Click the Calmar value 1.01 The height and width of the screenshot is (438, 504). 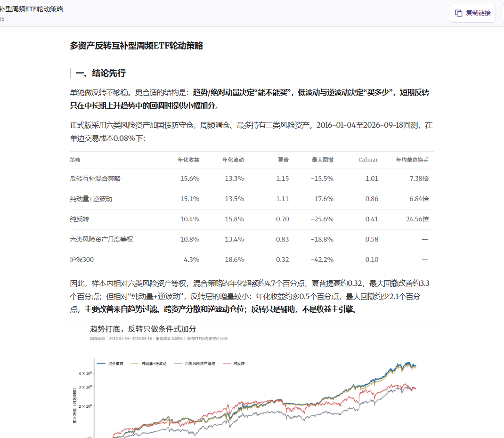[x=372, y=178]
